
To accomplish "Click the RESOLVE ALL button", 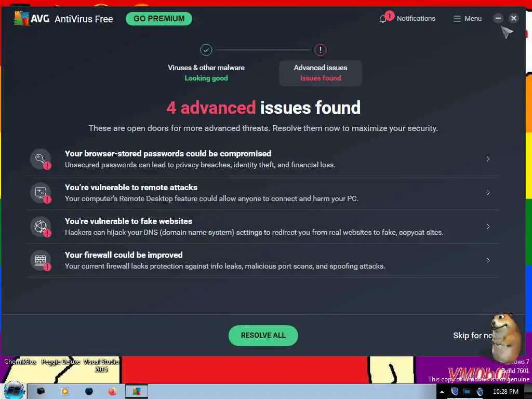I will pos(263,335).
